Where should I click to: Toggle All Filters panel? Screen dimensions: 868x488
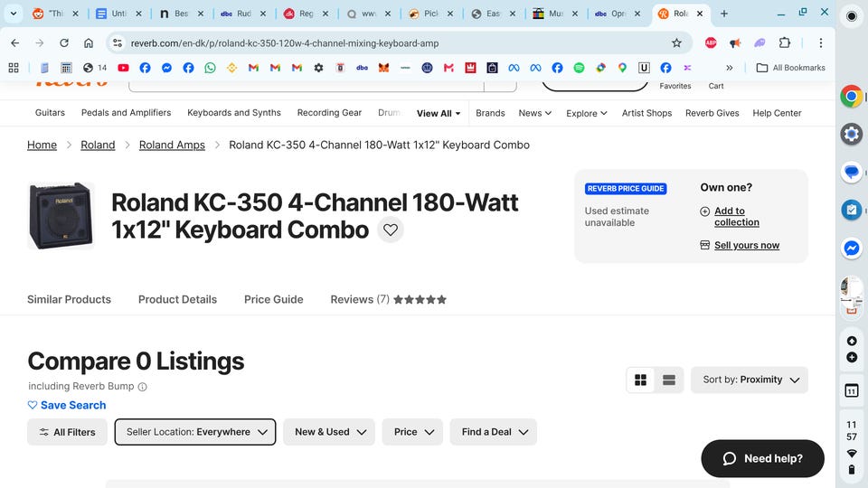(x=67, y=432)
